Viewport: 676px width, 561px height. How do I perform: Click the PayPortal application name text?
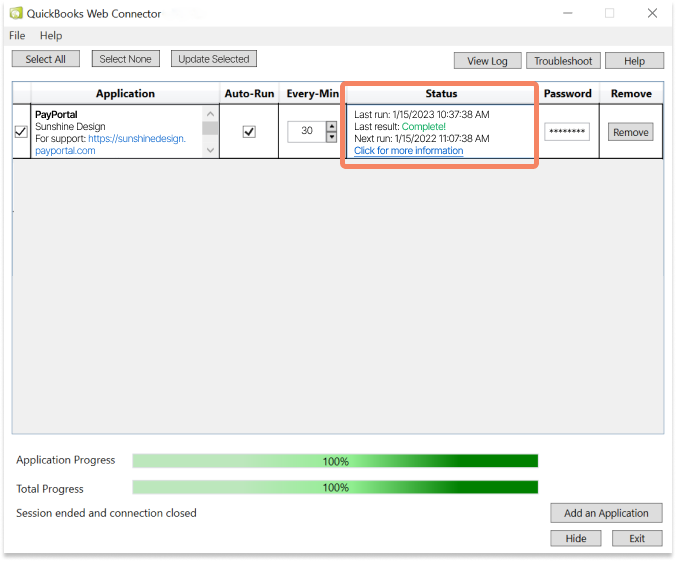(x=56, y=115)
